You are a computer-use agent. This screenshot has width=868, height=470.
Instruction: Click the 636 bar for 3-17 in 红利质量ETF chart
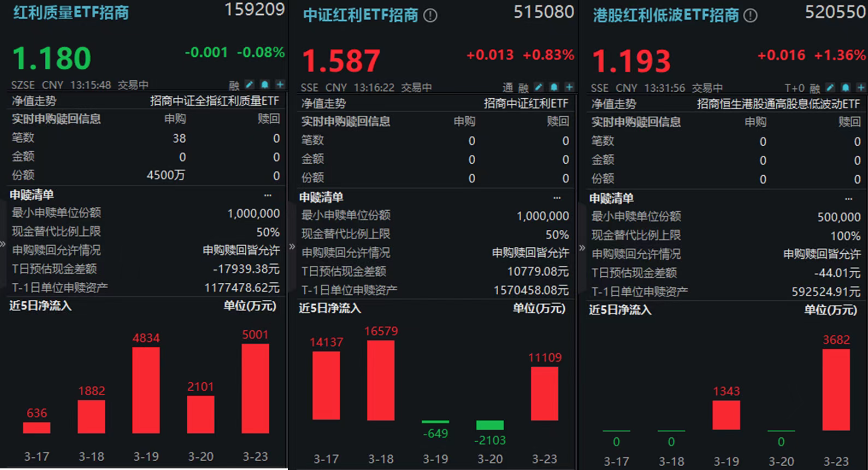point(37,427)
